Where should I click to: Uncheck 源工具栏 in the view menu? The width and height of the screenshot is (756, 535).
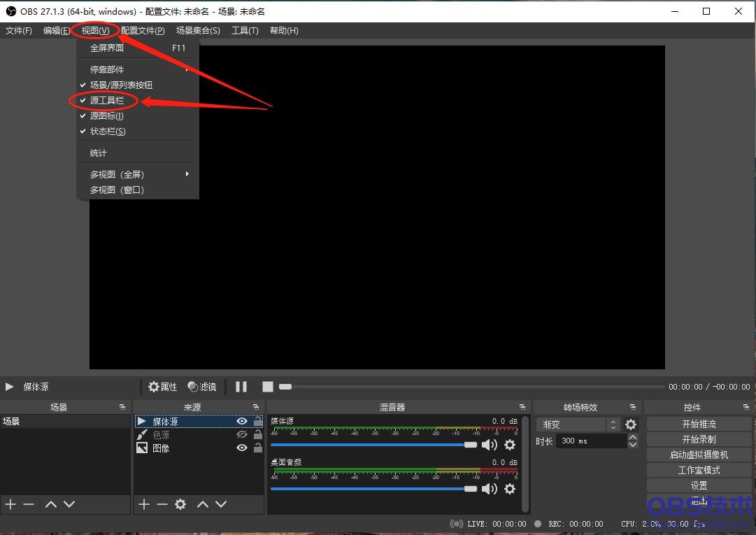pyautogui.click(x=107, y=101)
